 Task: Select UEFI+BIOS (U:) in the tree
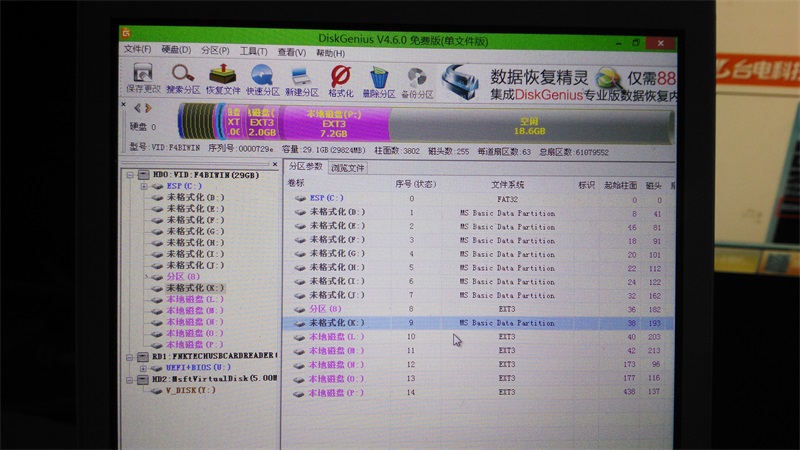click(198, 367)
